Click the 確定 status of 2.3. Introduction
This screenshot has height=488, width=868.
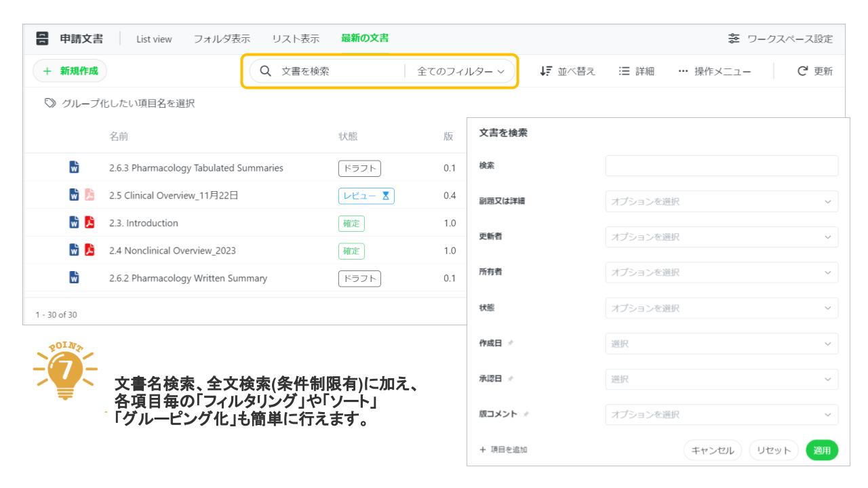coord(351,223)
